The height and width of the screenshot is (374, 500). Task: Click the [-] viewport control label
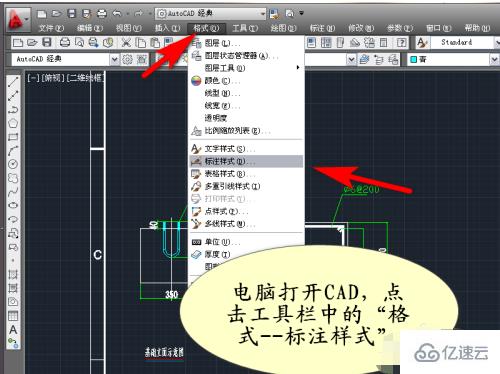(x=33, y=78)
